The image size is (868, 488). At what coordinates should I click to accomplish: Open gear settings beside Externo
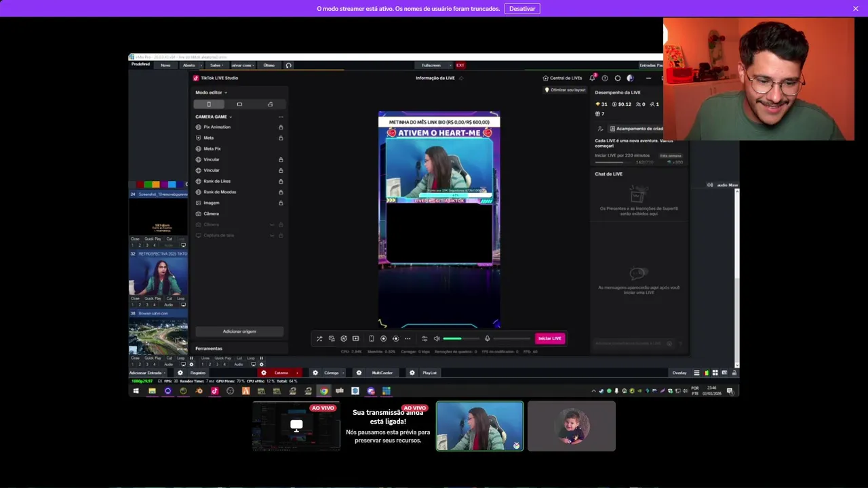pos(264,373)
